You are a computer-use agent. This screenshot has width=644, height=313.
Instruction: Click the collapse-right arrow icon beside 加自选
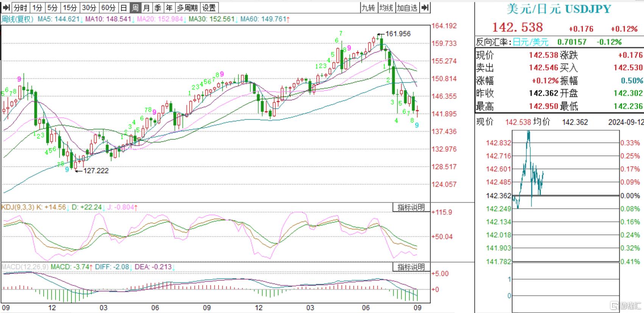pyautogui.click(x=425, y=8)
